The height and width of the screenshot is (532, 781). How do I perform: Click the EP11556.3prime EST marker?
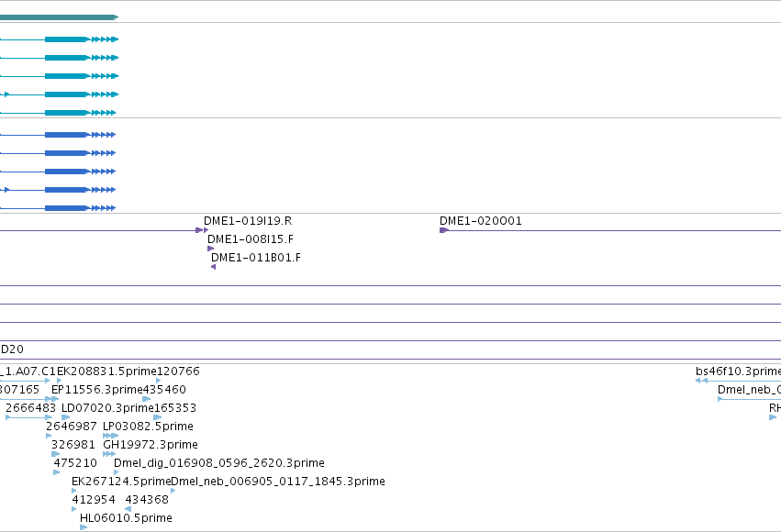point(55,399)
